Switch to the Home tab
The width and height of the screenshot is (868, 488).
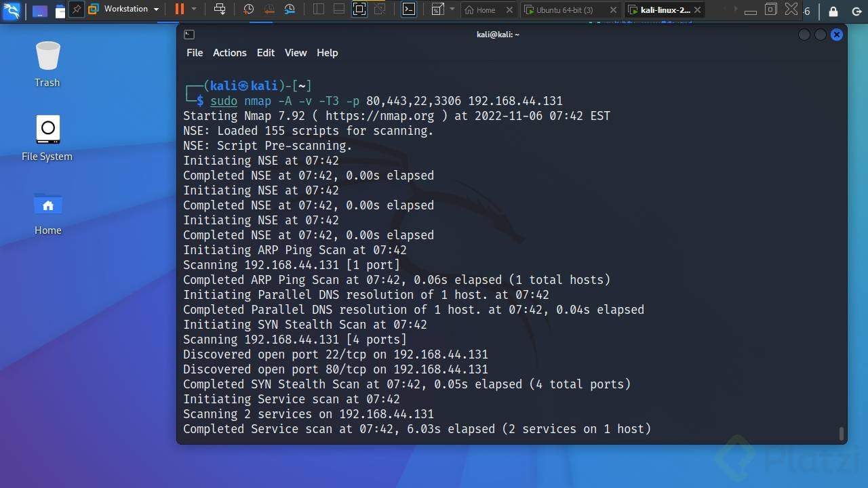point(487,9)
